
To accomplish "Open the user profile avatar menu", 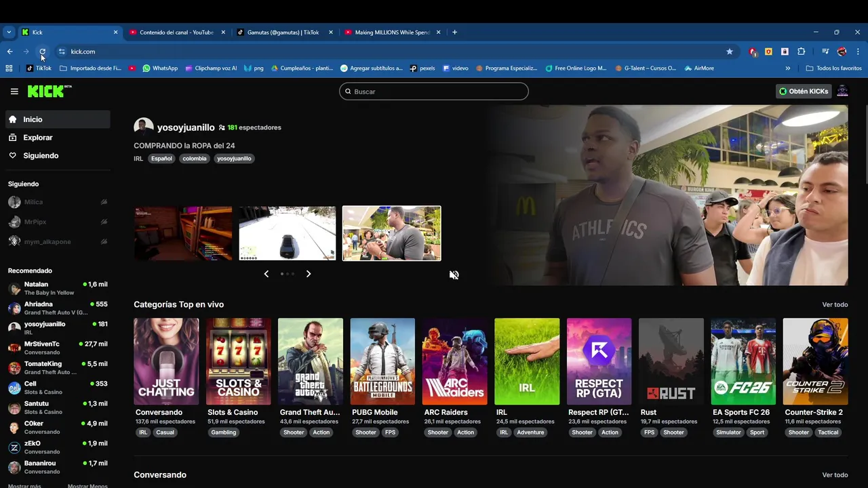I will coord(842,91).
